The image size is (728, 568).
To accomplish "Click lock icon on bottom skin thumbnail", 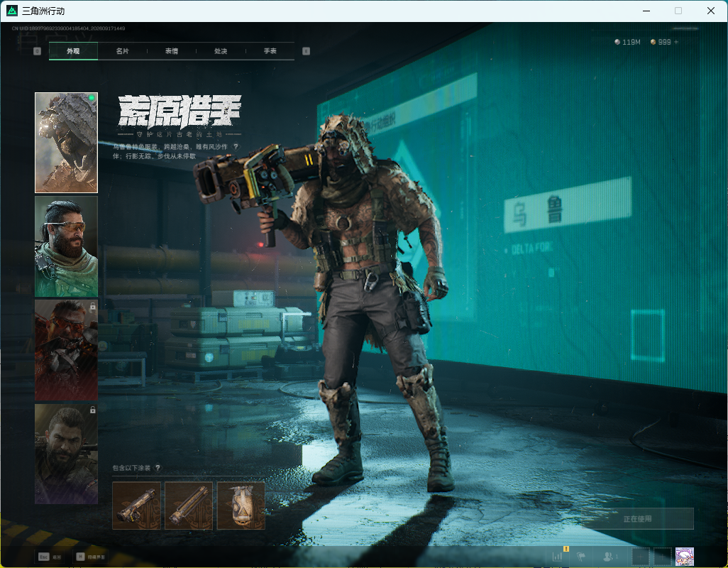I will [x=92, y=410].
